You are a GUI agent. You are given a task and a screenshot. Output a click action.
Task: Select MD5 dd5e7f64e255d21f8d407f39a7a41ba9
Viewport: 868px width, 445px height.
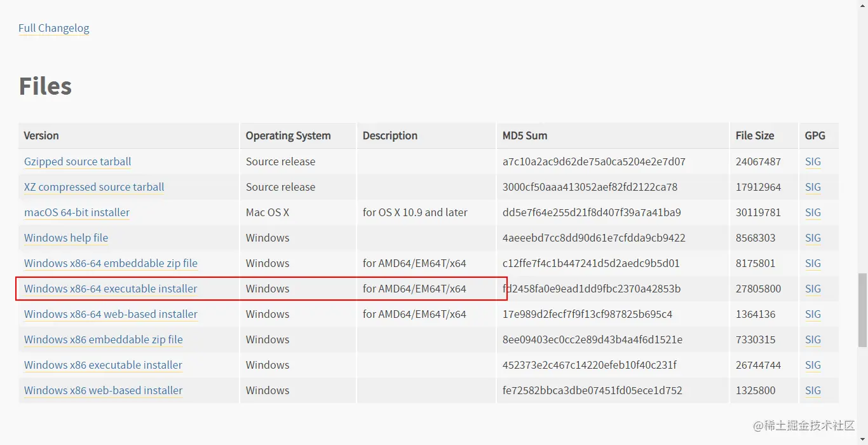592,212
